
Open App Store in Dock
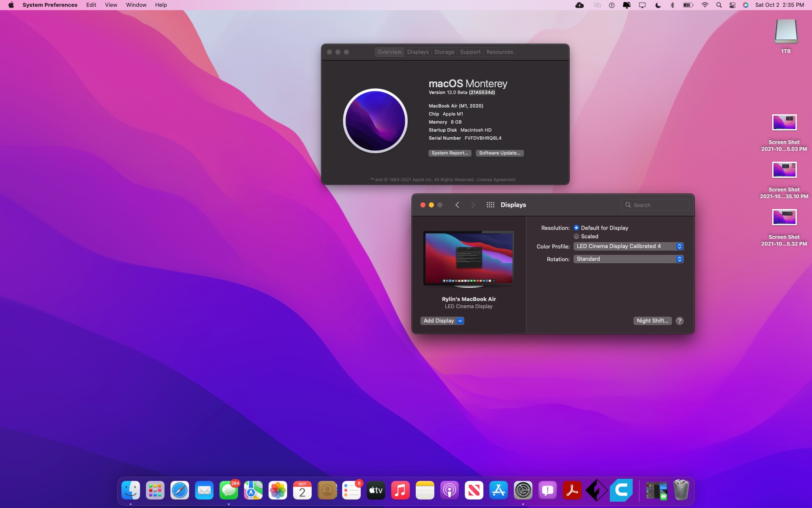pyautogui.click(x=499, y=491)
